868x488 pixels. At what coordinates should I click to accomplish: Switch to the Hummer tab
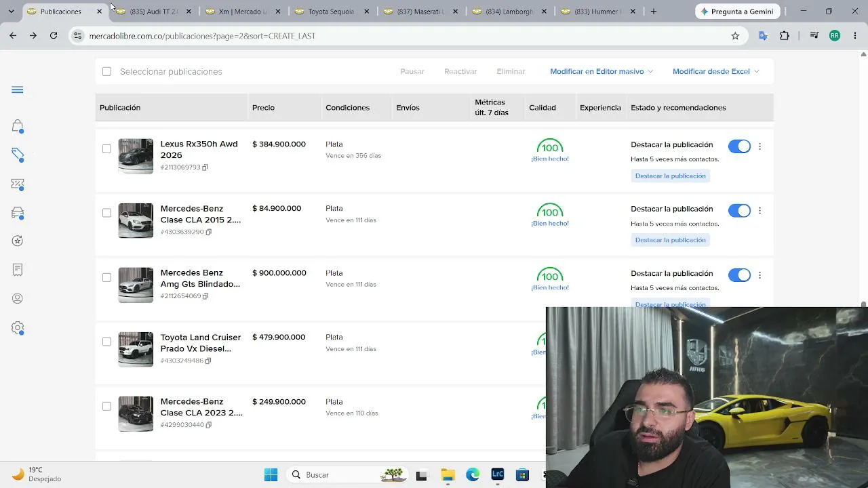point(598,12)
